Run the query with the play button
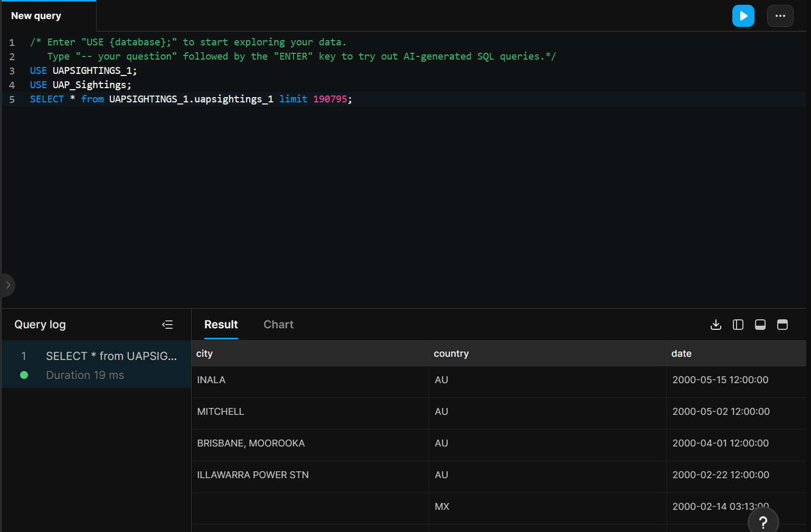The height and width of the screenshot is (532, 811). tap(743, 16)
